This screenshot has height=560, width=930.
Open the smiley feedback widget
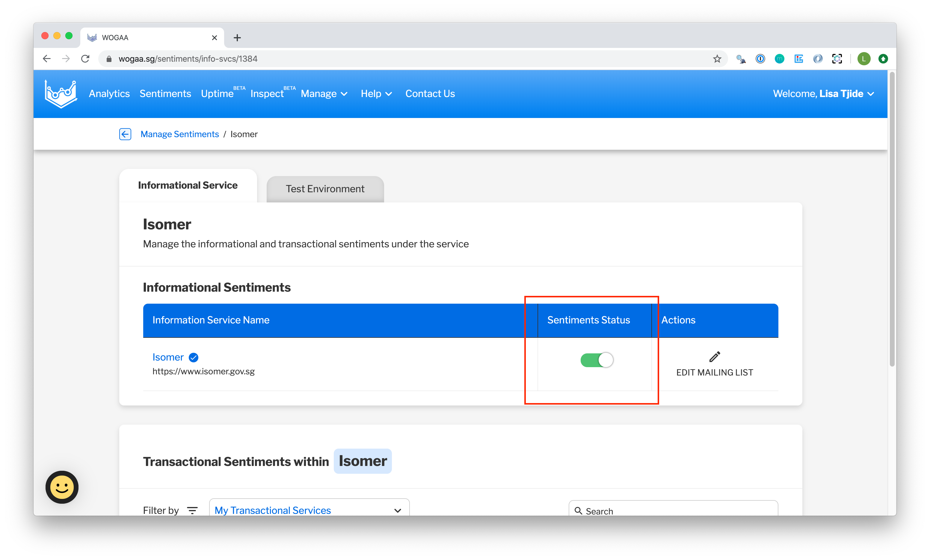(x=62, y=487)
